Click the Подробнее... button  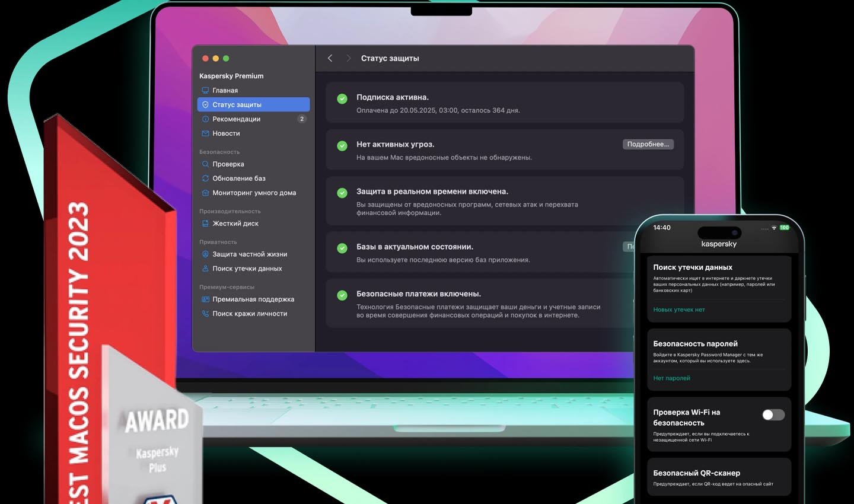tap(648, 144)
